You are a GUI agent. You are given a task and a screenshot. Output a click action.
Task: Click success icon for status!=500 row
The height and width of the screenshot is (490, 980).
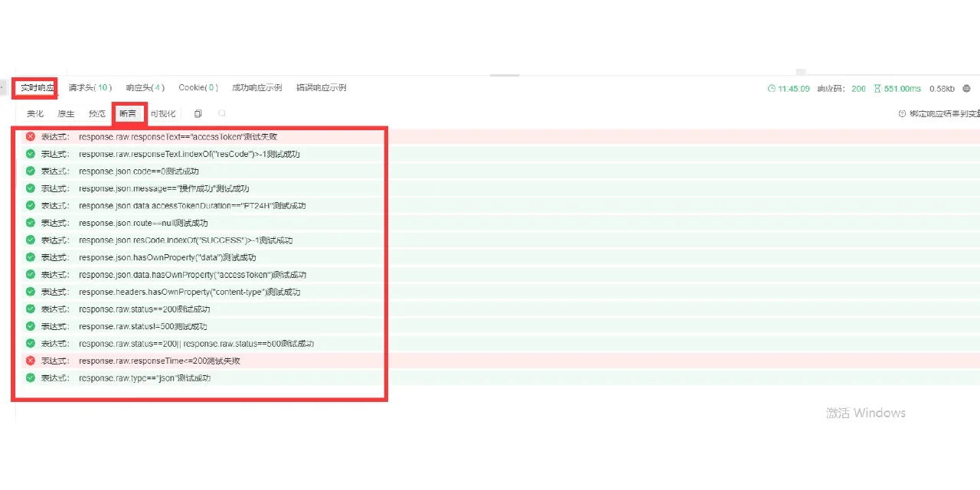click(31, 326)
